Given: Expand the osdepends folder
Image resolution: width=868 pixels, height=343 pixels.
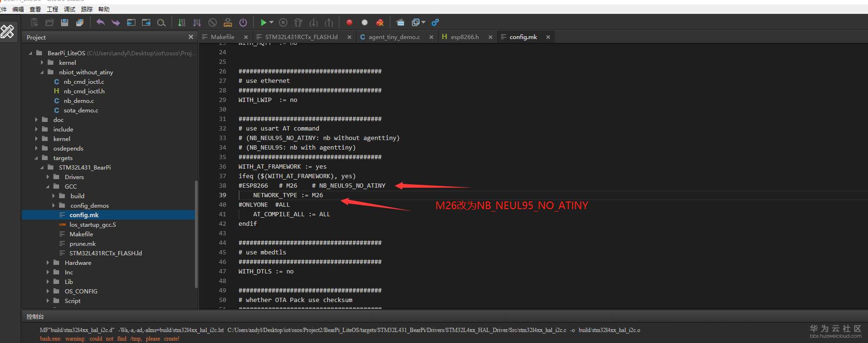Looking at the screenshot, I should 36,149.
